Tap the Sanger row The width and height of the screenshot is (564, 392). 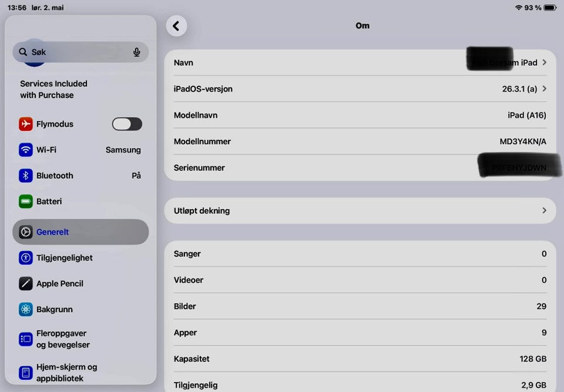(x=360, y=254)
